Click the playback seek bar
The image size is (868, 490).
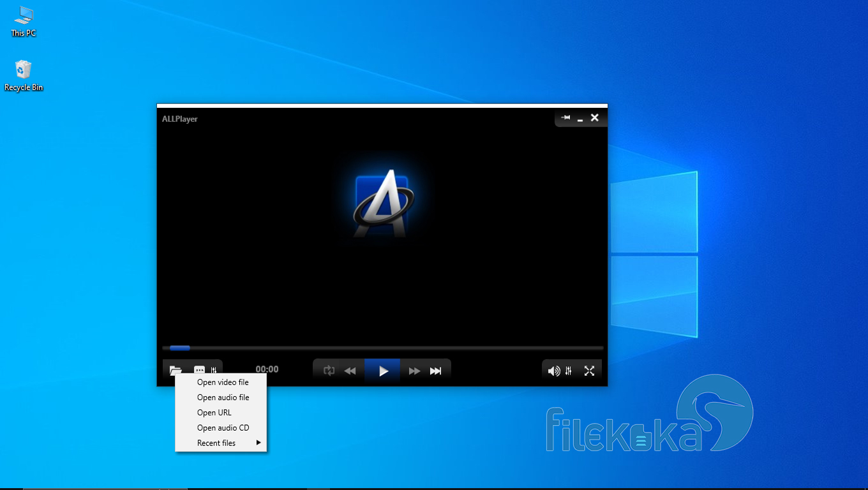pyautogui.click(x=383, y=348)
